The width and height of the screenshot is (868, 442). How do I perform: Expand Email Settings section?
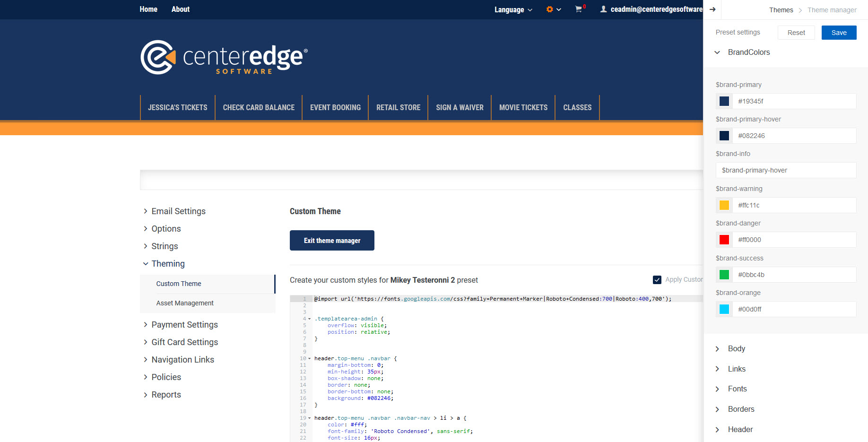(x=174, y=211)
